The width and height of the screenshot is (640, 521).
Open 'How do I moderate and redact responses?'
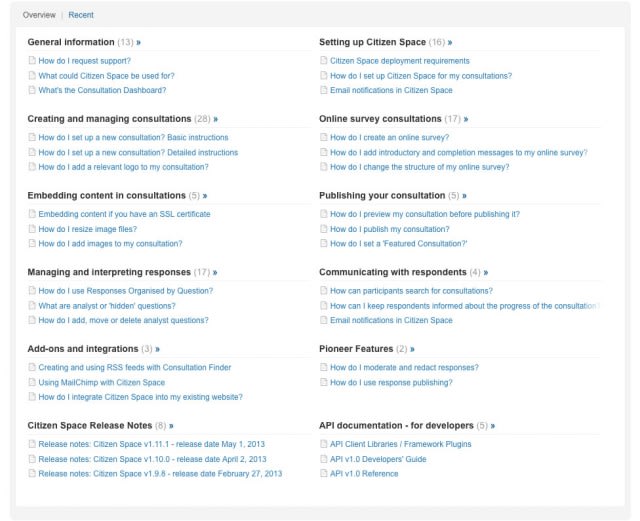404,367
